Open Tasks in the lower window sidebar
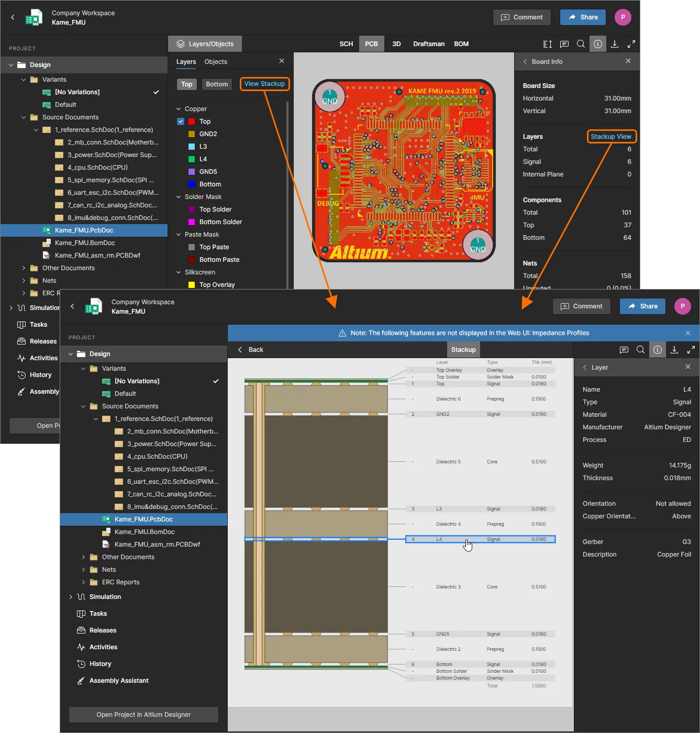700x733 pixels. pyautogui.click(x=98, y=614)
